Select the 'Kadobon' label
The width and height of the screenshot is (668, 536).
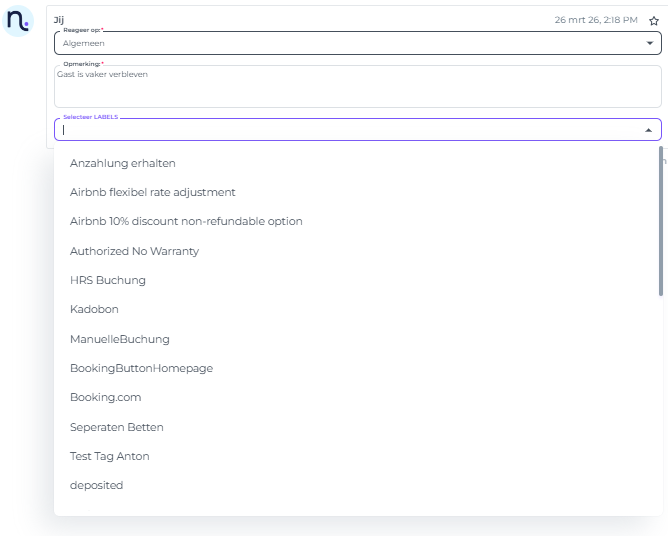pos(94,309)
